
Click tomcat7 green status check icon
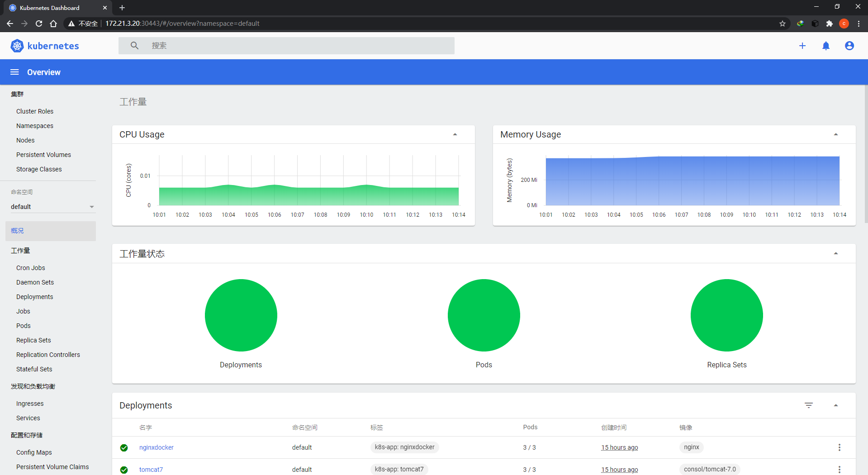point(124,470)
